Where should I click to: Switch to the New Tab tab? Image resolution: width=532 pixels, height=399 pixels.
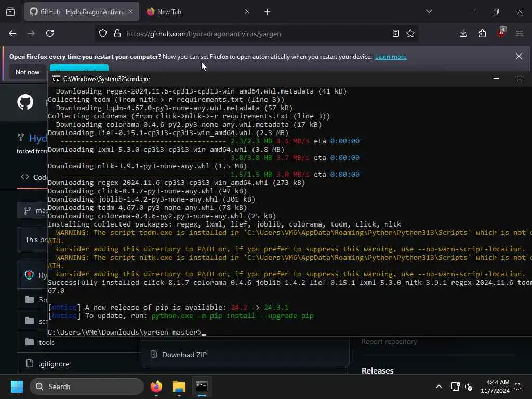pos(198,12)
